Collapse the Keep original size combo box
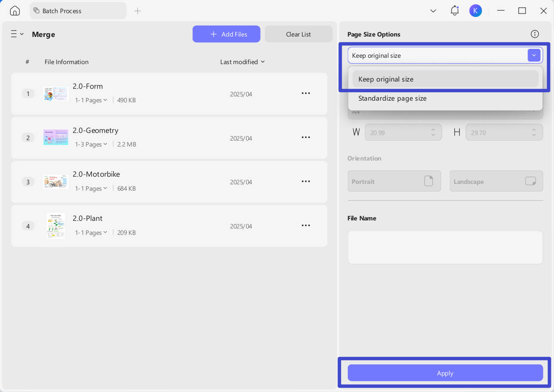 tap(534, 55)
